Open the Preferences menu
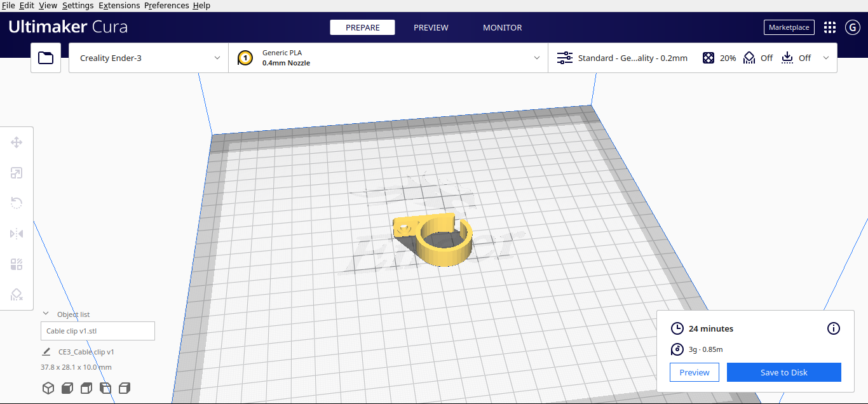 point(166,5)
